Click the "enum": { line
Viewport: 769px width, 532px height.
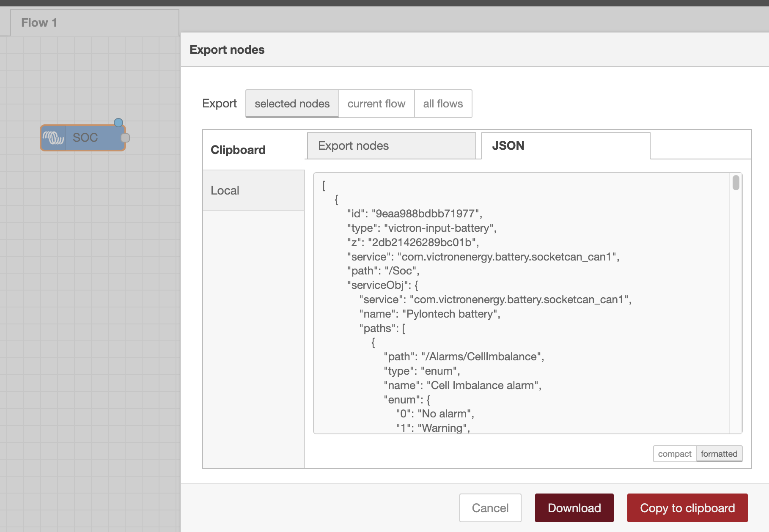coord(407,400)
